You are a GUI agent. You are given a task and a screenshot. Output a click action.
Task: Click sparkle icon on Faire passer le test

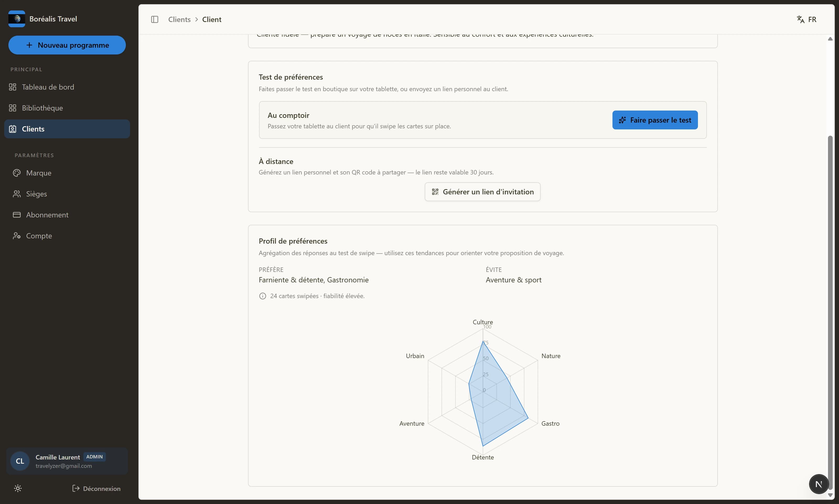click(x=622, y=120)
